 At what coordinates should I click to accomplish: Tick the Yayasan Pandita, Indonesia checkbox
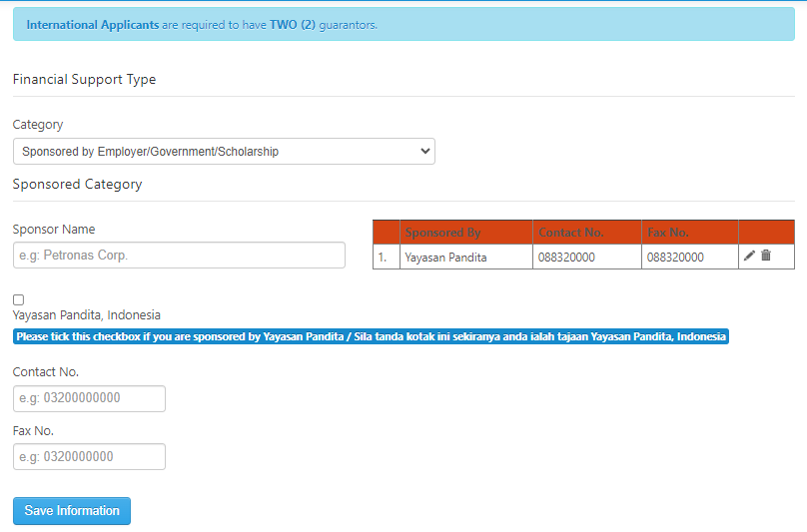point(19,299)
